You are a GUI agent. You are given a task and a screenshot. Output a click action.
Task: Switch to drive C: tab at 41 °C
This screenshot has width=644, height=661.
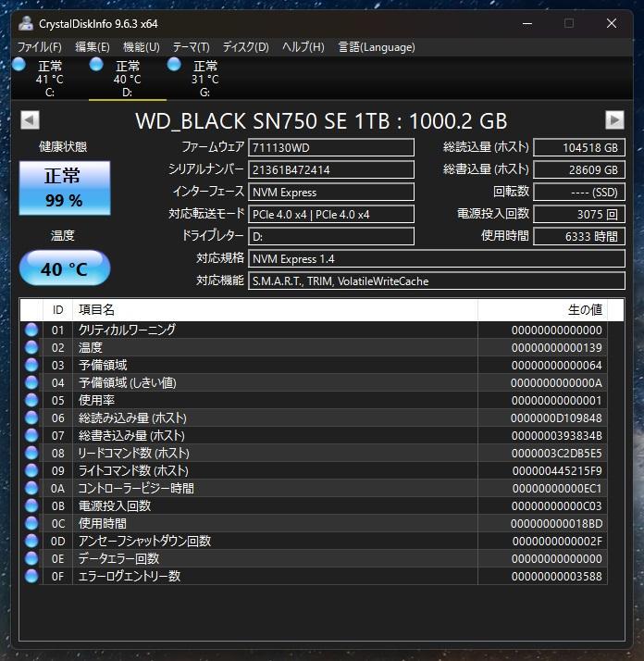point(50,79)
